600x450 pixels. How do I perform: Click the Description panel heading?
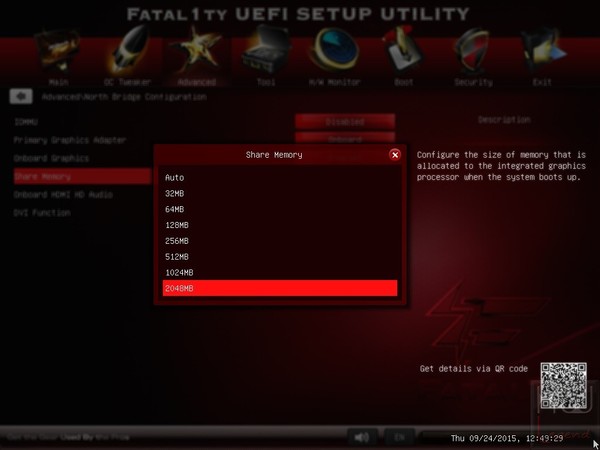[x=504, y=120]
